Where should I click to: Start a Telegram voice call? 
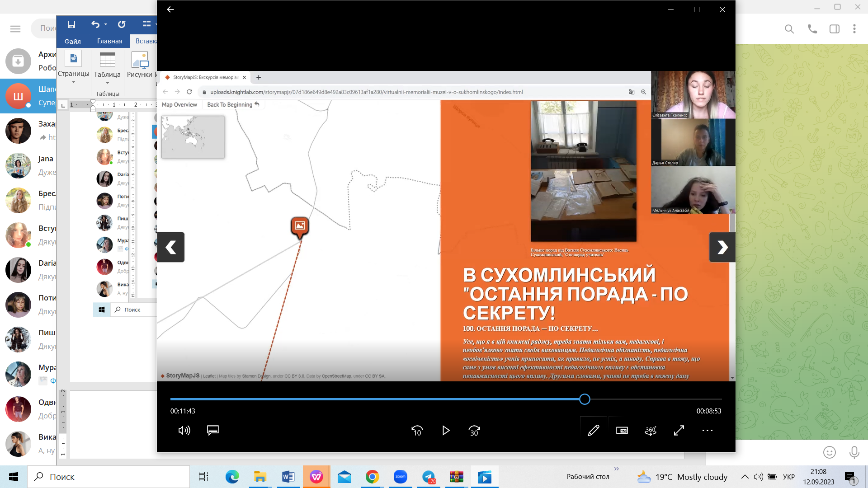tap(812, 29)
